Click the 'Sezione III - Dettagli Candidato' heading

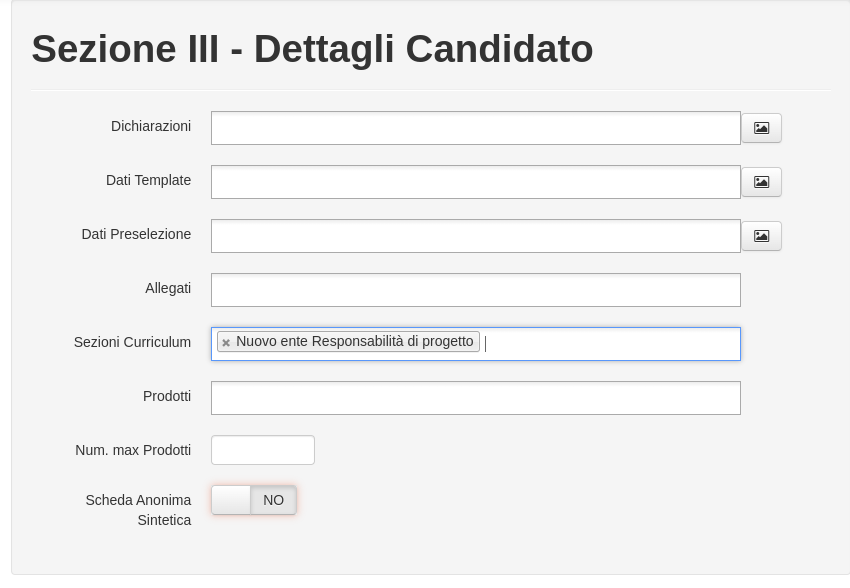(312, 49)
